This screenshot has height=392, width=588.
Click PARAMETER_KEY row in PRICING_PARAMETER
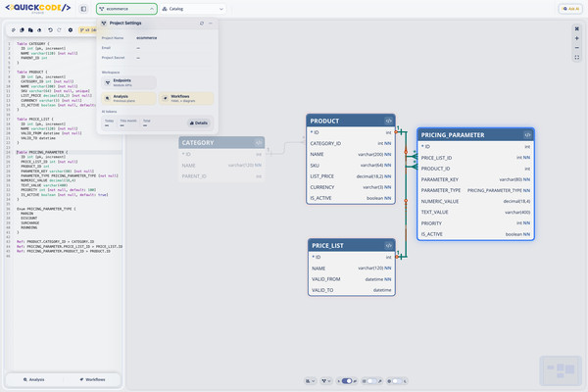pyautogui.click(x=475, y=179)
